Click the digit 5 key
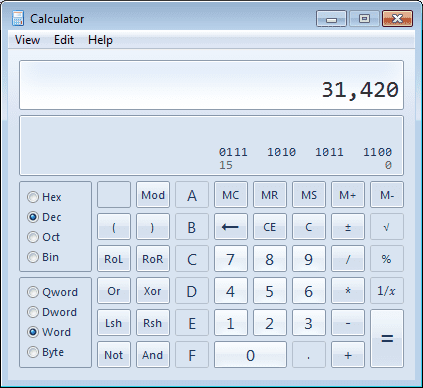Viewport: 423px width, 388px height. (270, 291)
